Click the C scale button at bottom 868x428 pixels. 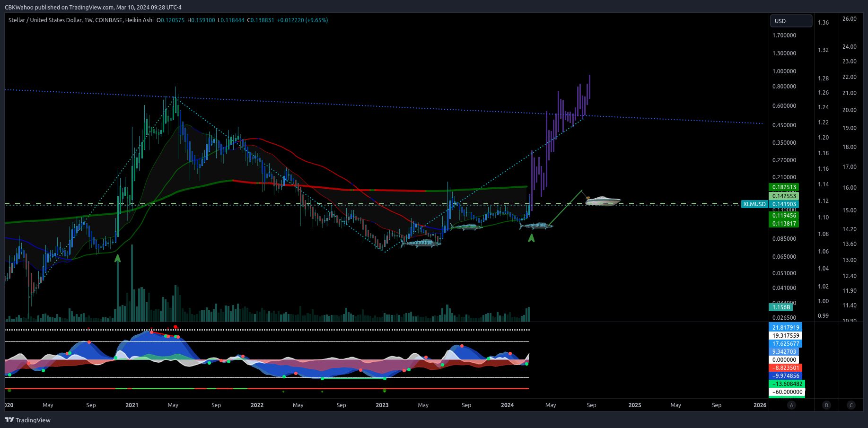point(851,405)
